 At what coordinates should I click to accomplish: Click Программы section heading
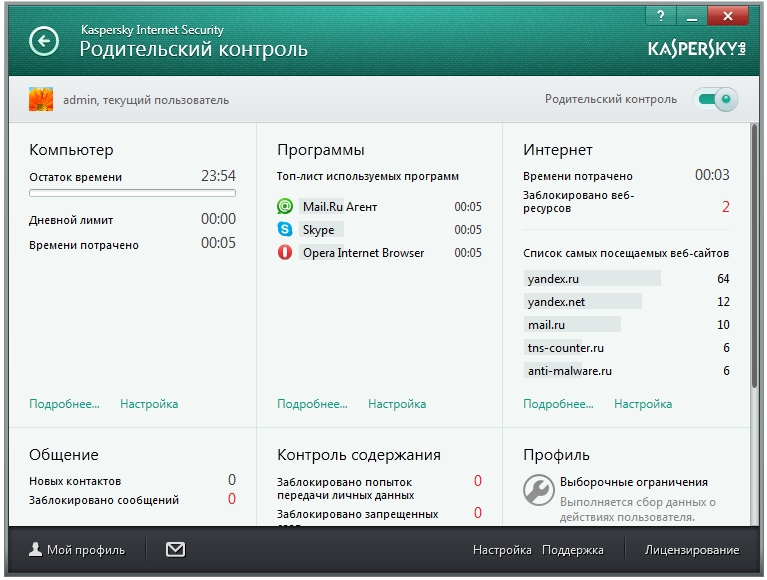coord(320,150)
